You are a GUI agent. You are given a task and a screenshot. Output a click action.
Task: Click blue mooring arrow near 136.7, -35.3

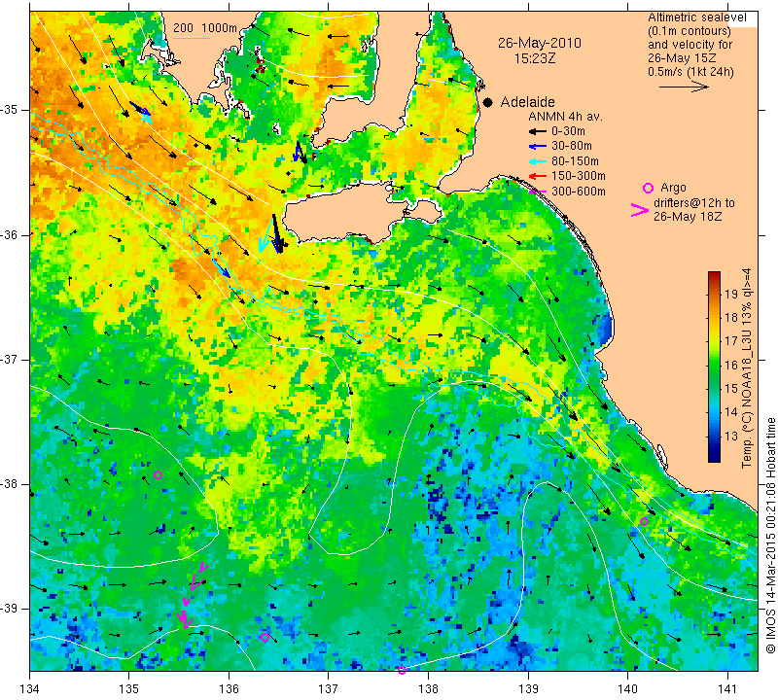tap(298, 152)
